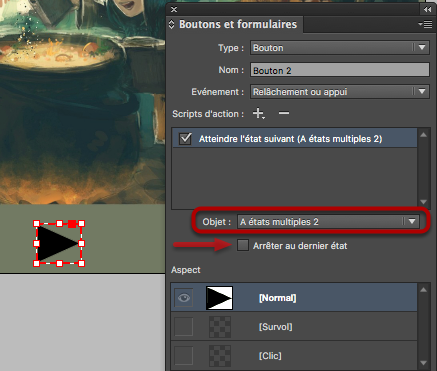Enable the Survol state visibility box
Screen dimensions: 437x371
[x=184, y=326]
